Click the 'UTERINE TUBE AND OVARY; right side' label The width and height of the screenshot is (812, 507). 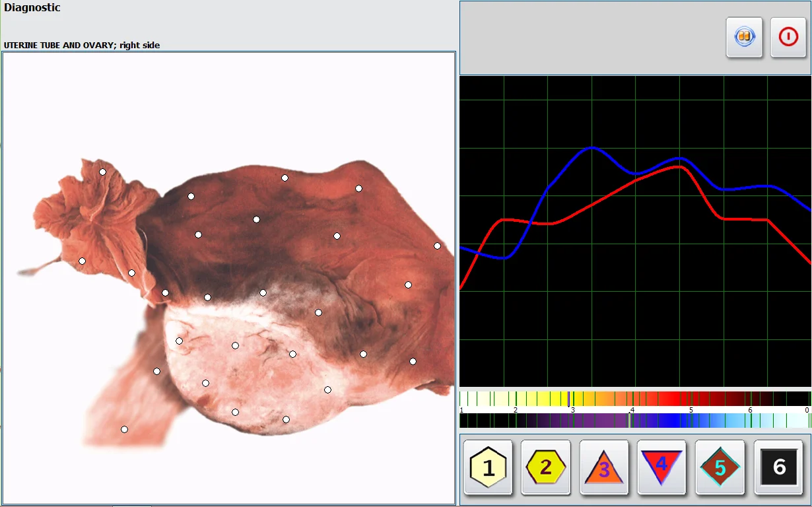tap(82, 46)
